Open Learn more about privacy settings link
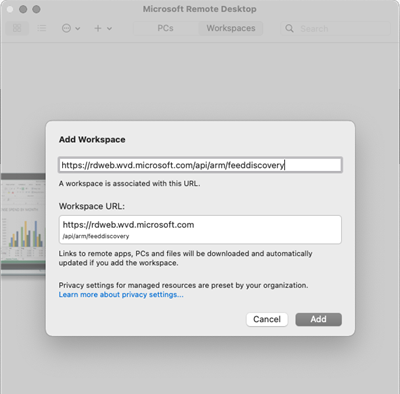Screen dimensions: 400x394 [x=121, y=295]
